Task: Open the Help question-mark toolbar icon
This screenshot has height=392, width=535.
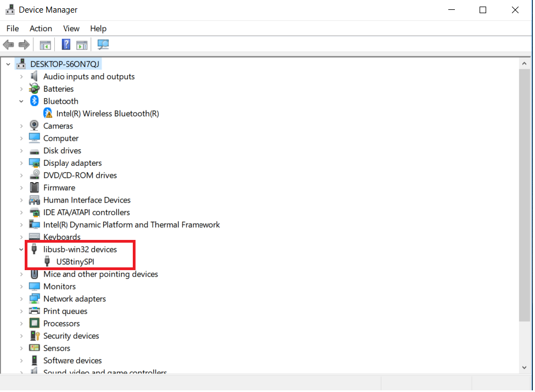Action: coord(66,44)
